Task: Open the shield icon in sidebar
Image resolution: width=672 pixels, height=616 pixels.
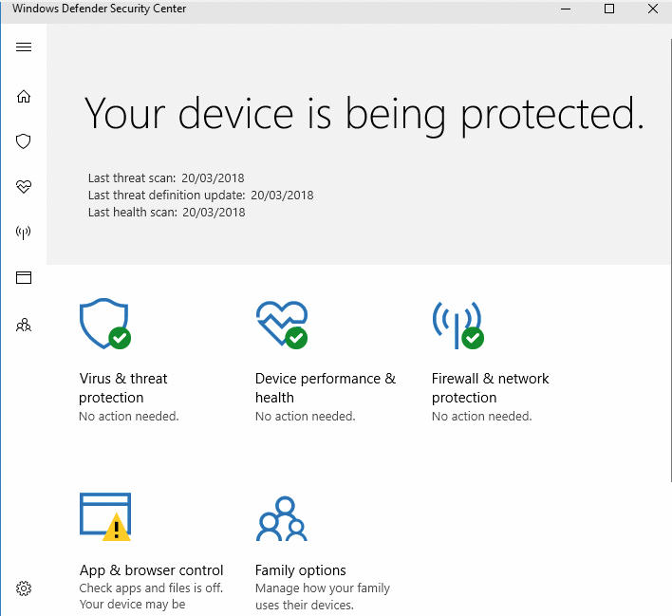Action: 24,141
